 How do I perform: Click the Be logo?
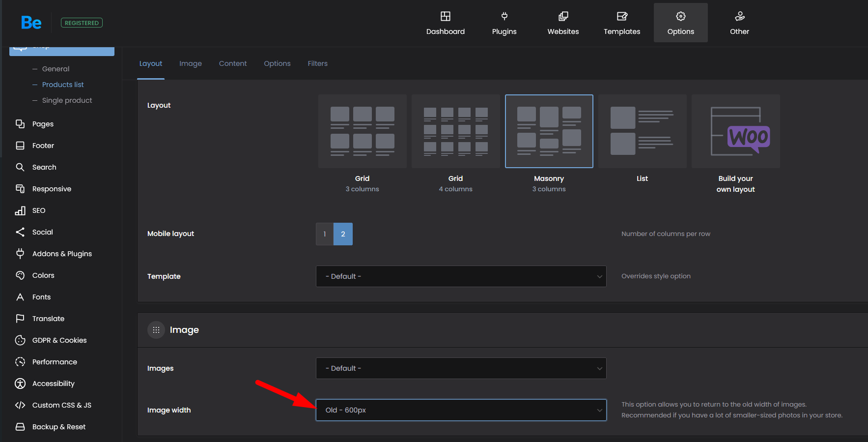[31, 23]
